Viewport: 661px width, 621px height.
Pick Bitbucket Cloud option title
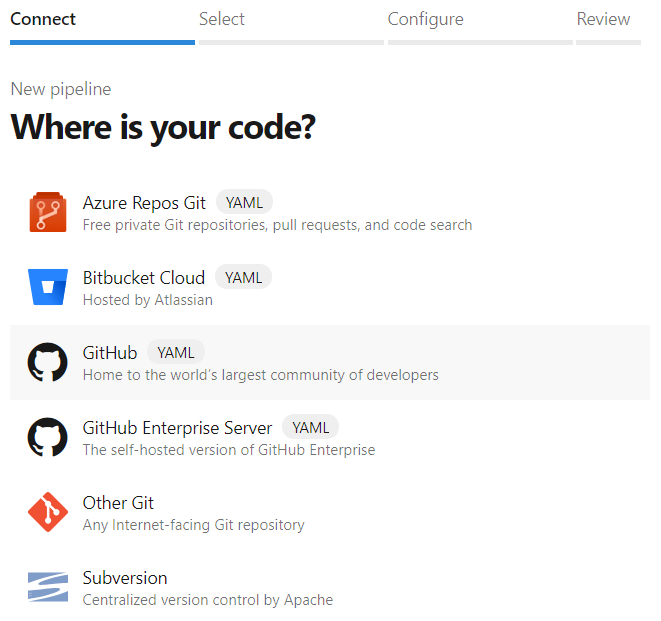(144, 278)
